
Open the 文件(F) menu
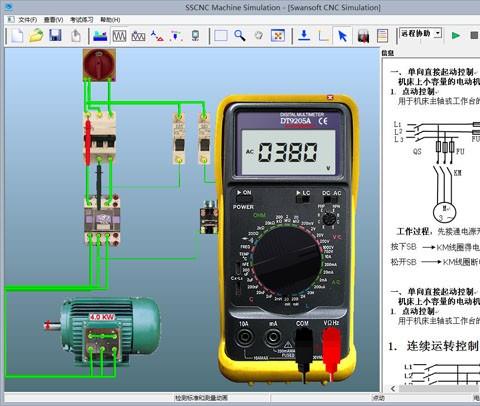point(27,20)
